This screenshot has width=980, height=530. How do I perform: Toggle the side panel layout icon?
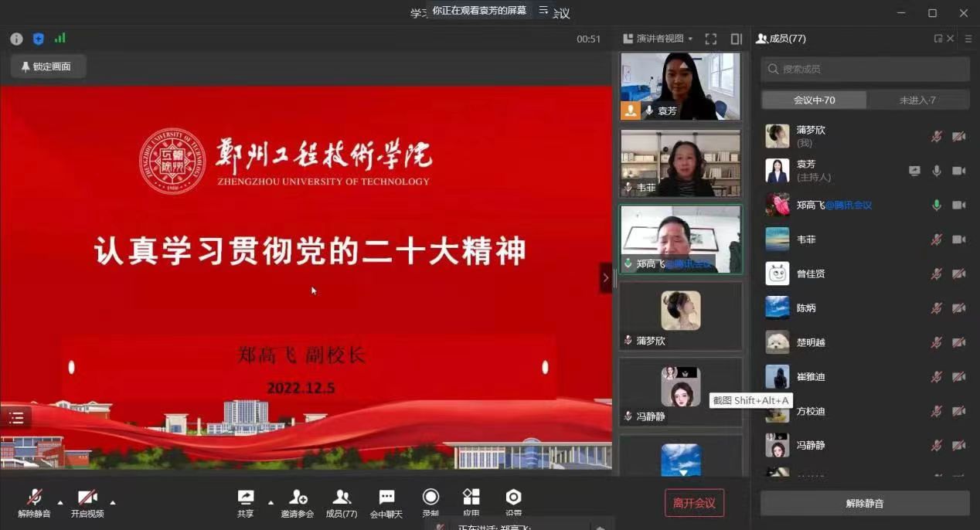point(737,39)
